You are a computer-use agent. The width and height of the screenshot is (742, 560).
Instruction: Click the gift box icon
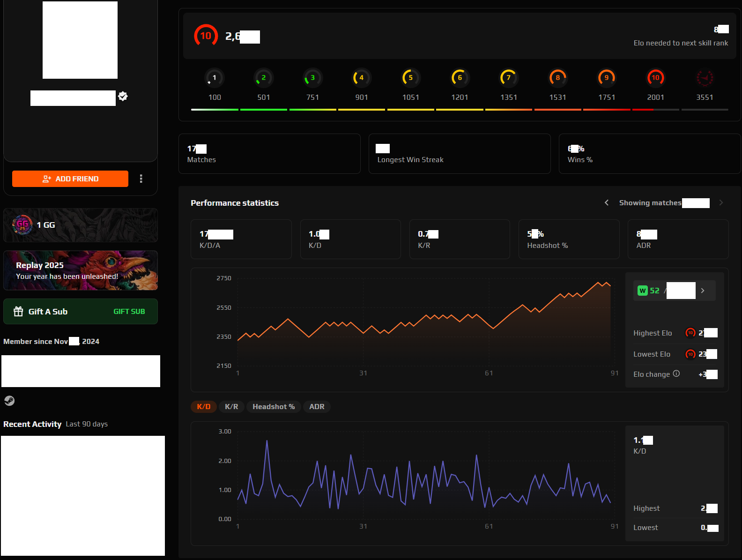pyautogui.click(x=18, y=312)
